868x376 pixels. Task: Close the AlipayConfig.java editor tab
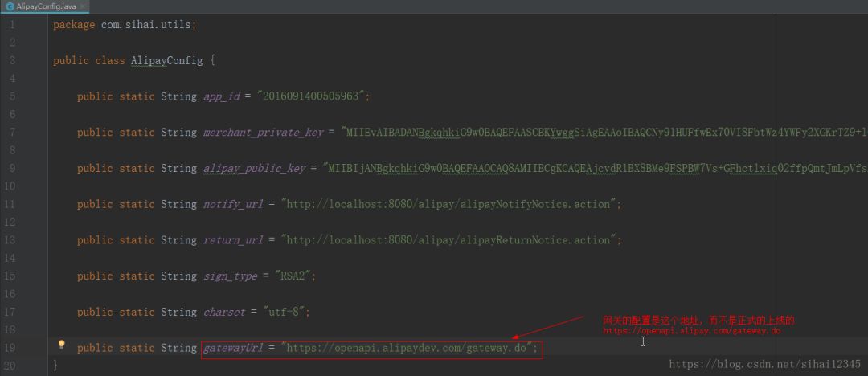pyautogui.click(x=83, y=6)
